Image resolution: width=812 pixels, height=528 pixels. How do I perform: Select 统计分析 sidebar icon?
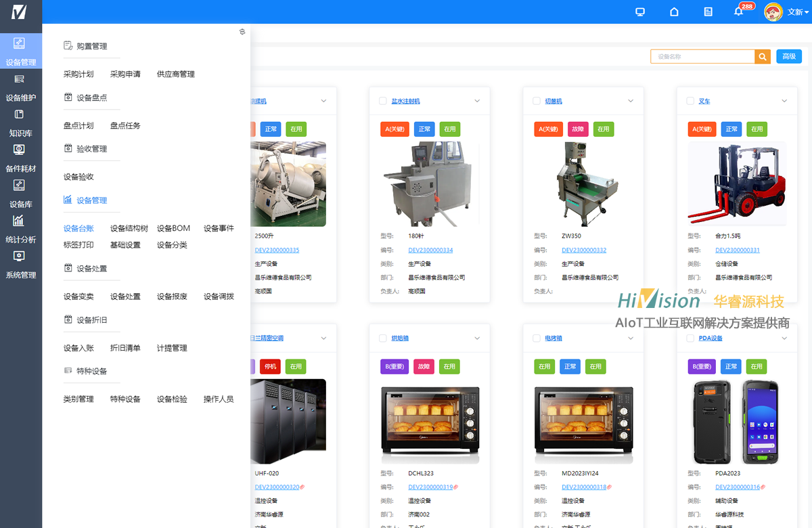(x=20, y=229)
